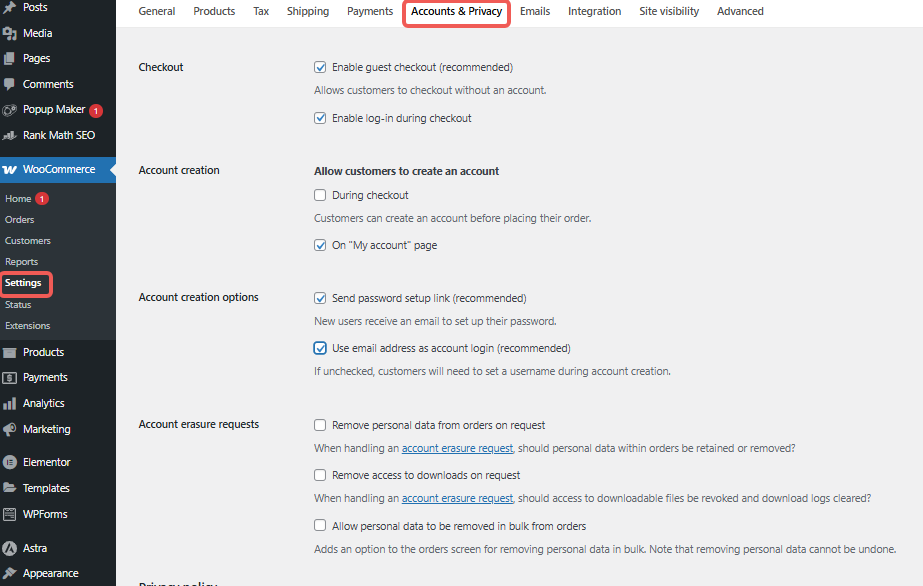The width and height of the screenshot is (923, 586).
Task: Enable account creation During checkout
Action: 321,196
